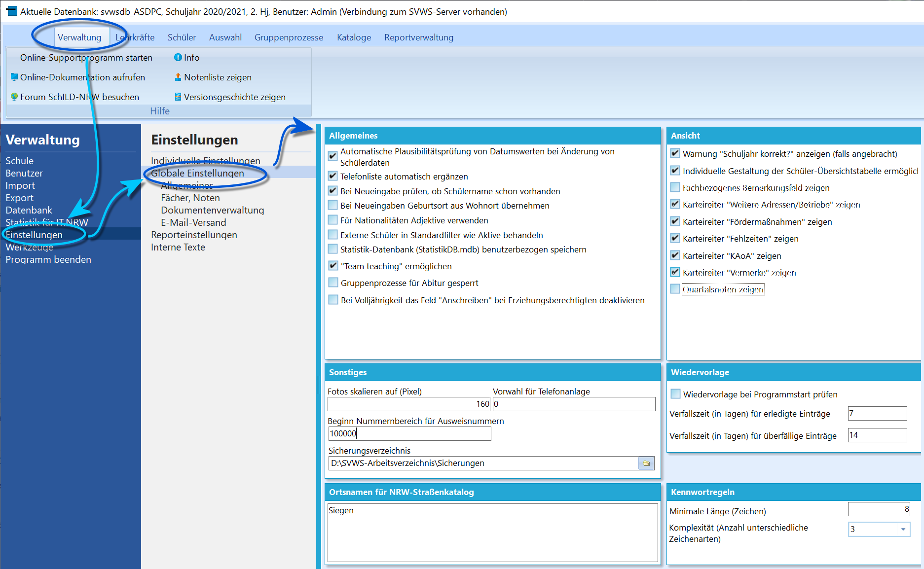Toggle Quartalsnoten zeigen checkbox
The image size is (924, 569).
pos(675,289)
